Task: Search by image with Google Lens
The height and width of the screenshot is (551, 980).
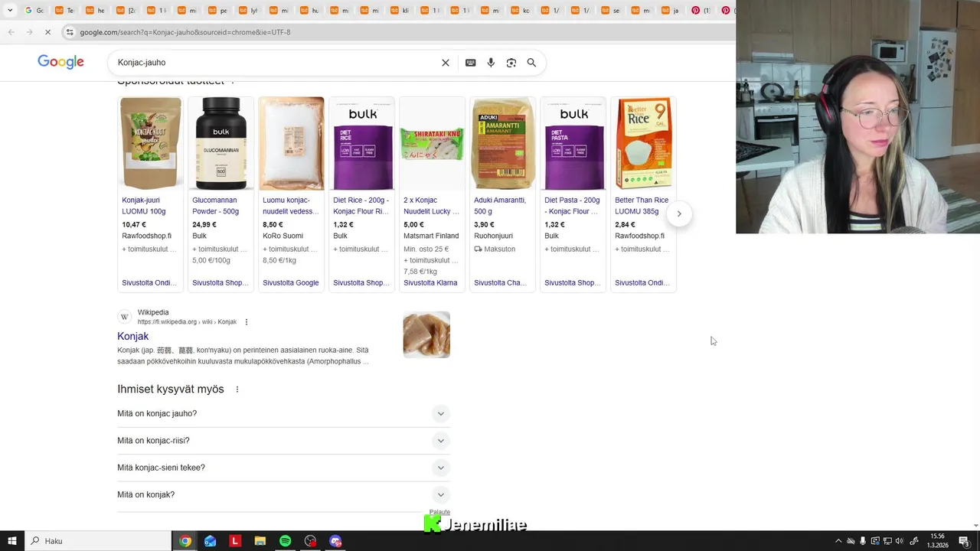Action: (511, 63)
